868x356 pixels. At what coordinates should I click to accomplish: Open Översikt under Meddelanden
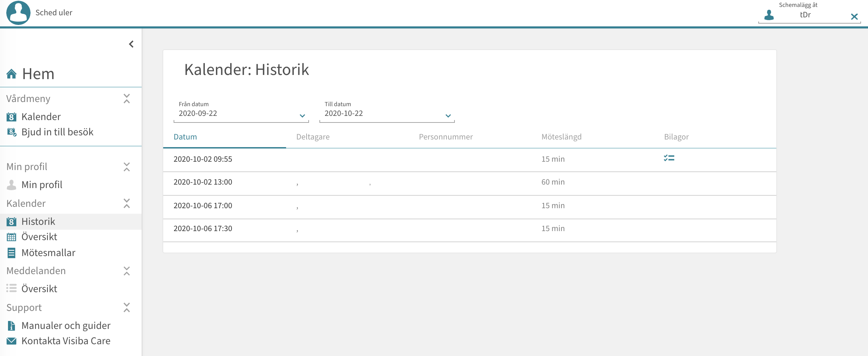(x=39, y=289)
